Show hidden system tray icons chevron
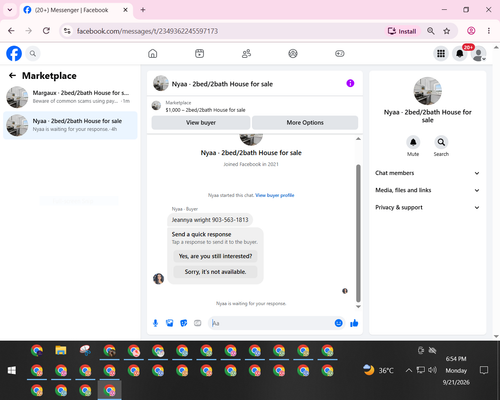Viewport: 500px width, 400px height. pyautogui.click(x=409, y=370)
